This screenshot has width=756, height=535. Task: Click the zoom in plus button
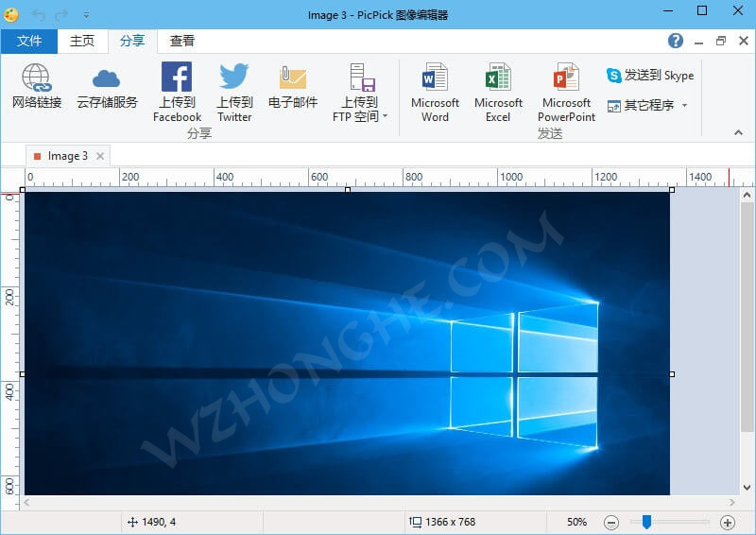(728, 523)
